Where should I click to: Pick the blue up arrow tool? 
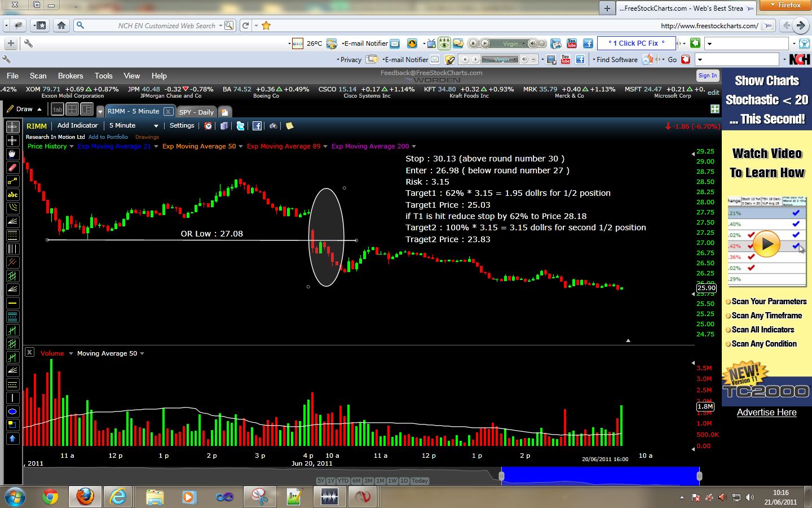click(x=12, y=439)
